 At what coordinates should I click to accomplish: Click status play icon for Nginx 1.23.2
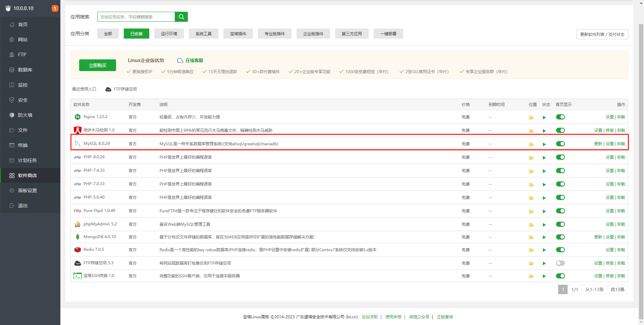point(544,117)
